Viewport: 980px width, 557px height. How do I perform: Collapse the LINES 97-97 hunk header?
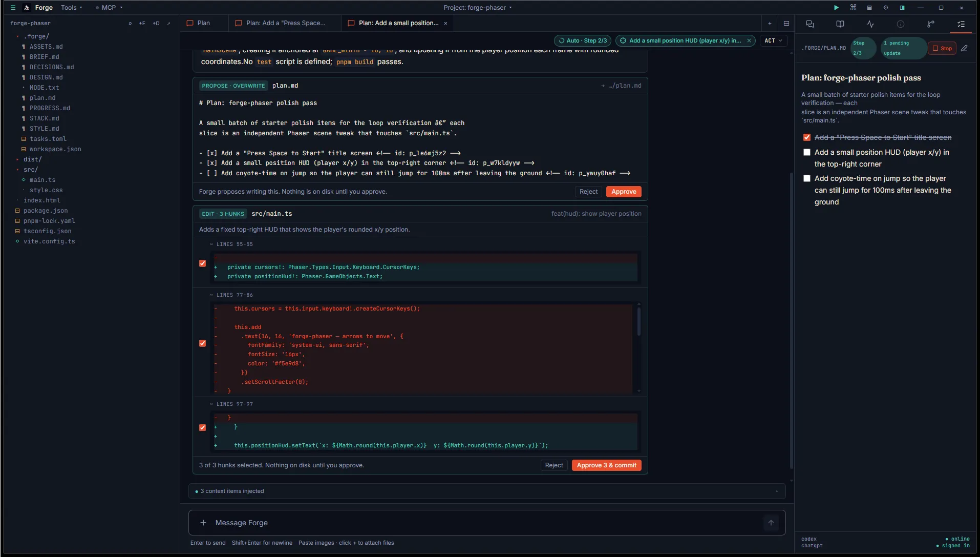[231, 404]
